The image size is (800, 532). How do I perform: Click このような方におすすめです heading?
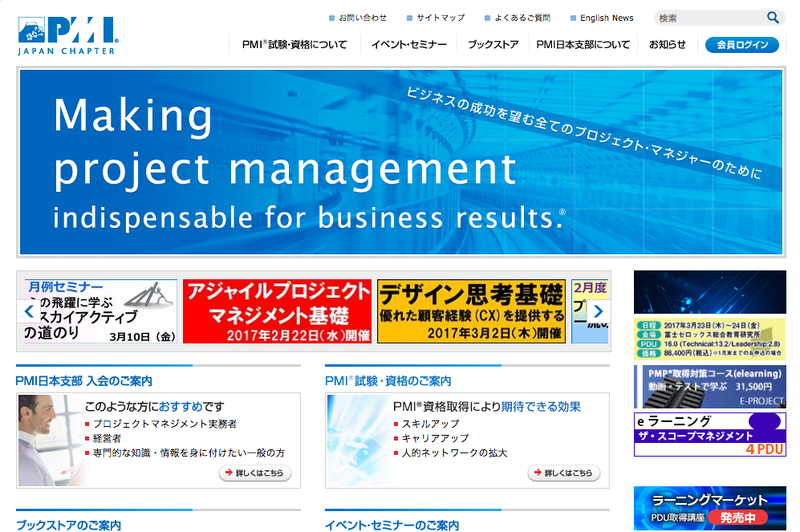point(155,407)
